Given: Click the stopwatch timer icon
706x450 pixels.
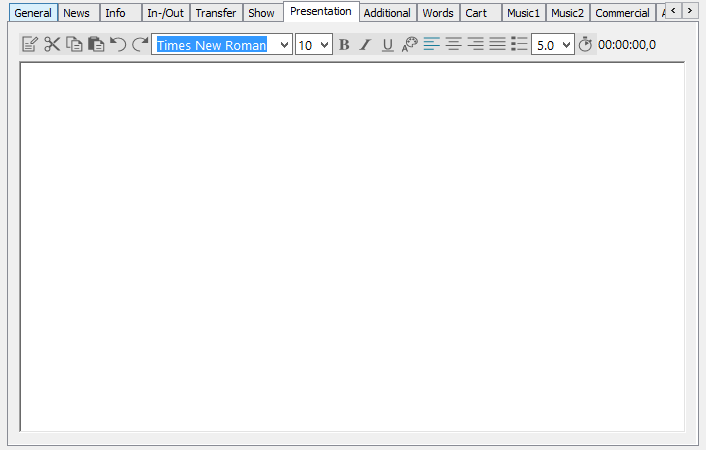Looking at the screenshot, I should pos(586,45).
